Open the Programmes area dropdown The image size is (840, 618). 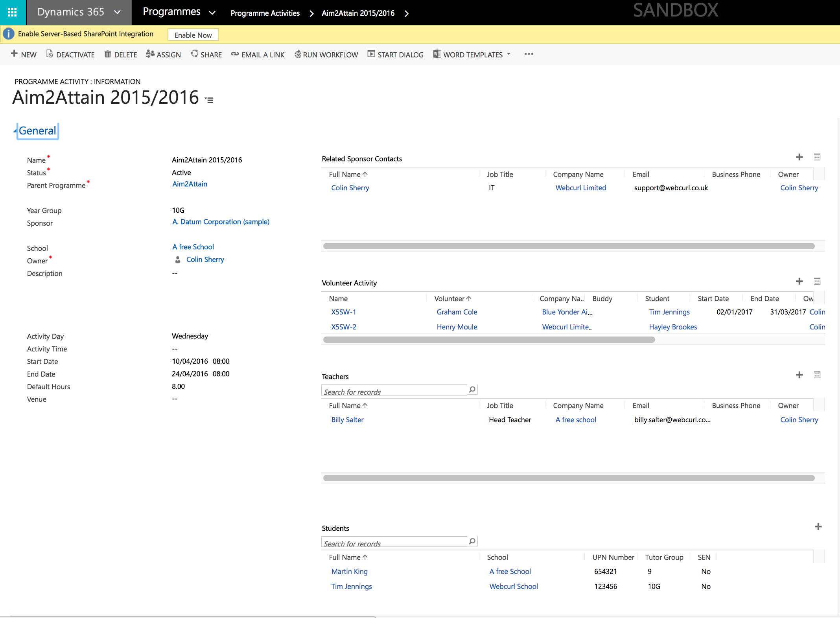212,13
